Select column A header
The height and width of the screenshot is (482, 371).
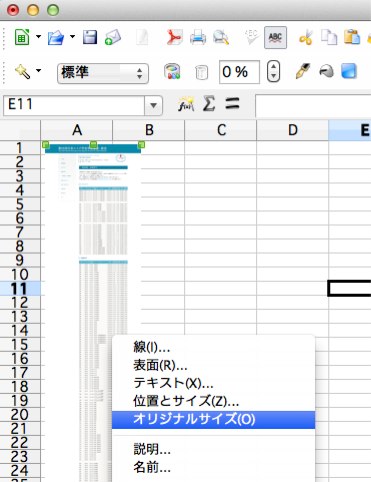77,130
